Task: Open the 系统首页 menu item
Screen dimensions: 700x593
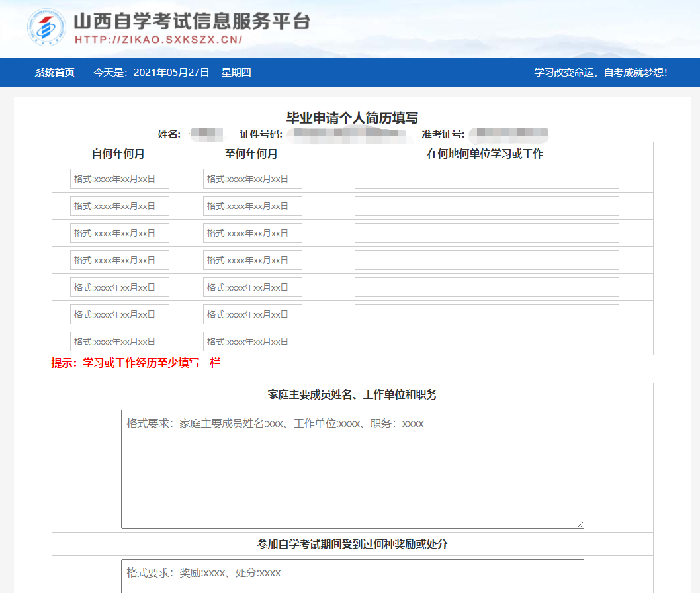Action: [x=53, y=73]
